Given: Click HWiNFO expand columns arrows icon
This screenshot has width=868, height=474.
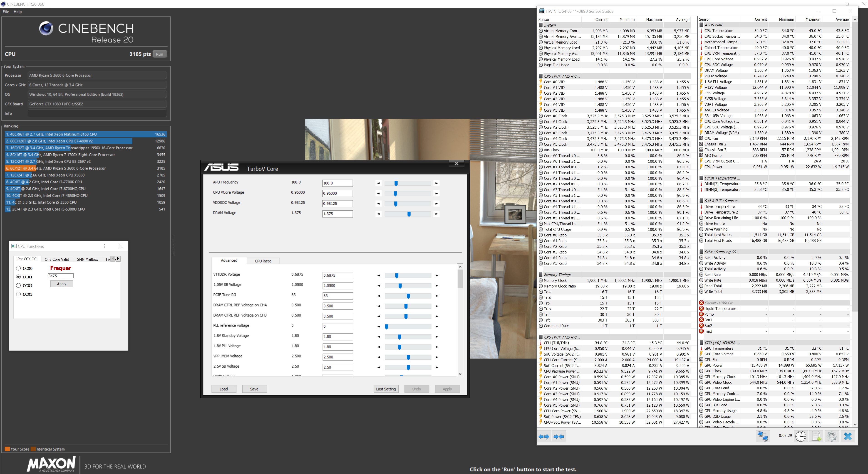Looking at the screenshot, I should [544, 437].
